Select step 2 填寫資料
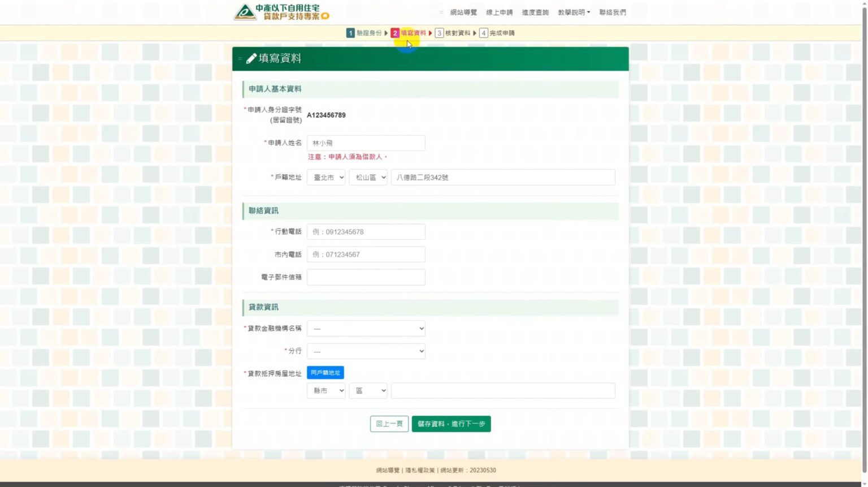This screenshot has height=487, width=868. click(x=409, y=33)
